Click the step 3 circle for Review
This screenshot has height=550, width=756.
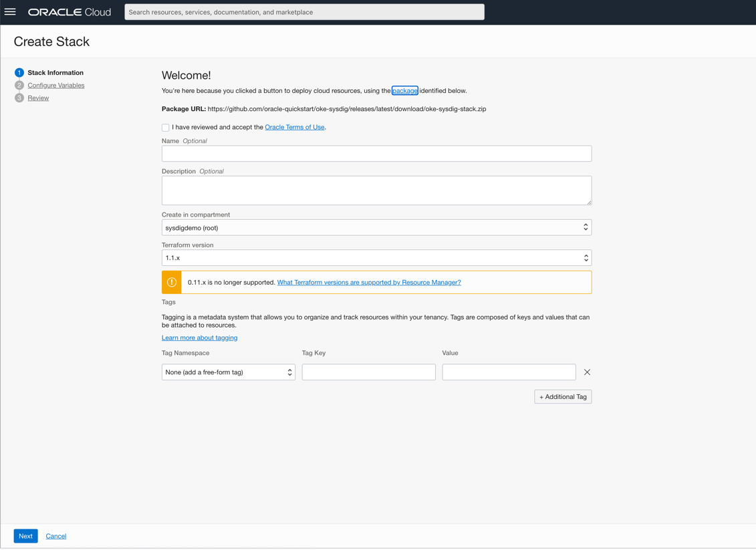click(19, 98)
